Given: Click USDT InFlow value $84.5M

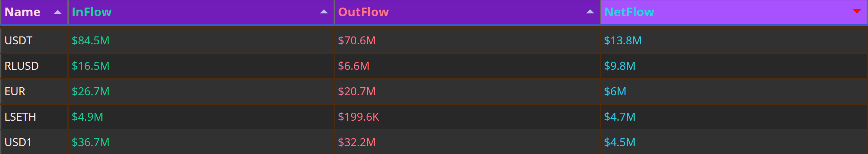Looking at the screenshot, I should pyautogui.click(x=90, y=41).
